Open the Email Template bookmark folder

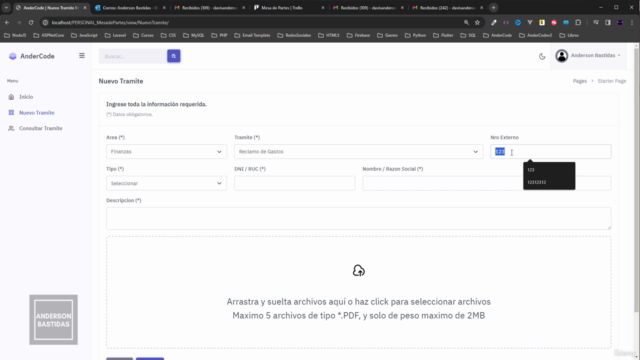pos(252,36)
